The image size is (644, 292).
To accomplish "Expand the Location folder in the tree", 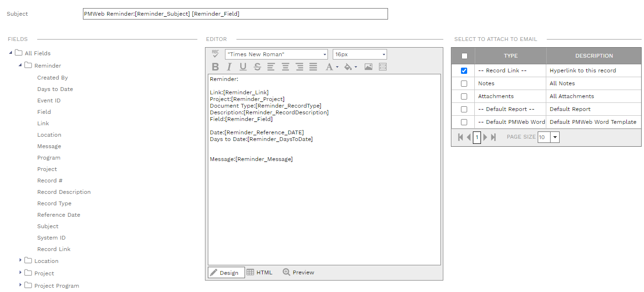I will click(x=20, y=260).
